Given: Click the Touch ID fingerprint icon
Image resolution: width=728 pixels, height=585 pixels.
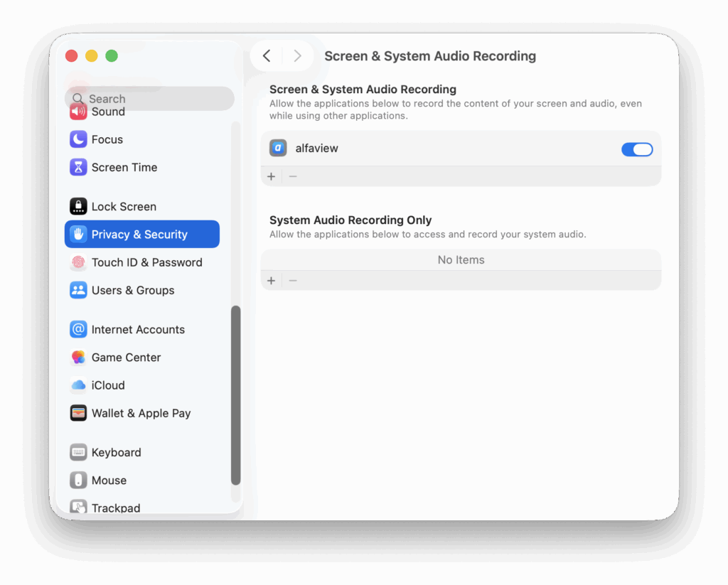Looking at the screenshot, I should 78,262.
